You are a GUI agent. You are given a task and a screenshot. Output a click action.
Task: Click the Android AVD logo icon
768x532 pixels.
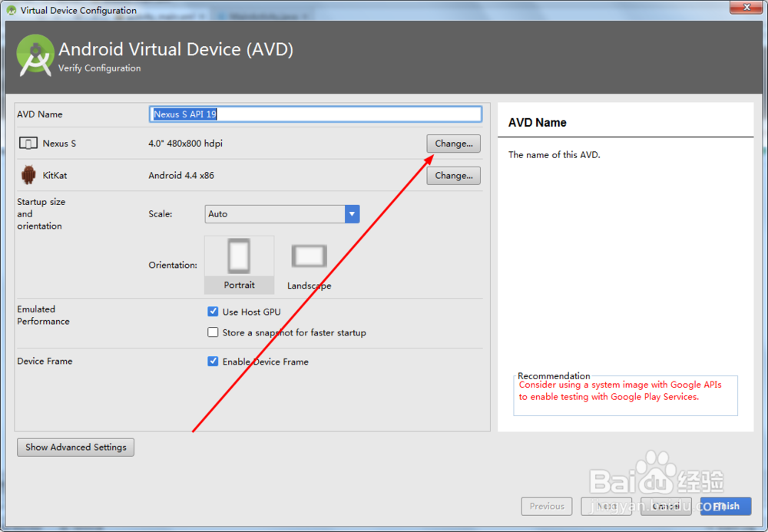[x=35, y=55]
